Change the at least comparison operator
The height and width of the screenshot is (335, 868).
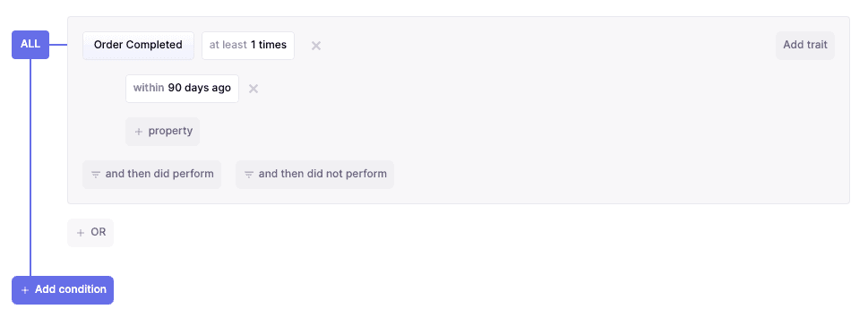tap(228, 46)
